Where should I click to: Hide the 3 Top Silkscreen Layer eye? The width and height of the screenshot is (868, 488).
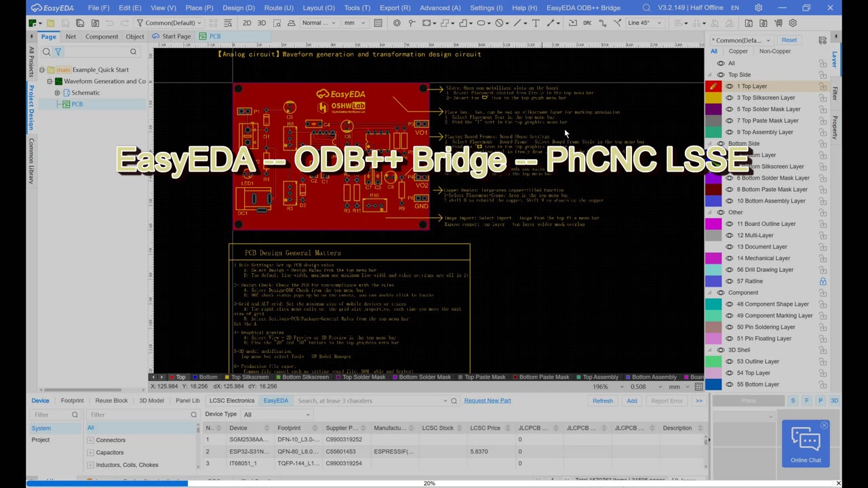point(730,98)
